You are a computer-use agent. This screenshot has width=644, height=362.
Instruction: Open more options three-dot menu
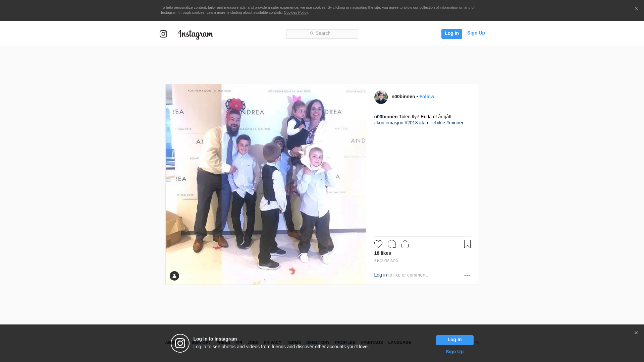(467, 276)
